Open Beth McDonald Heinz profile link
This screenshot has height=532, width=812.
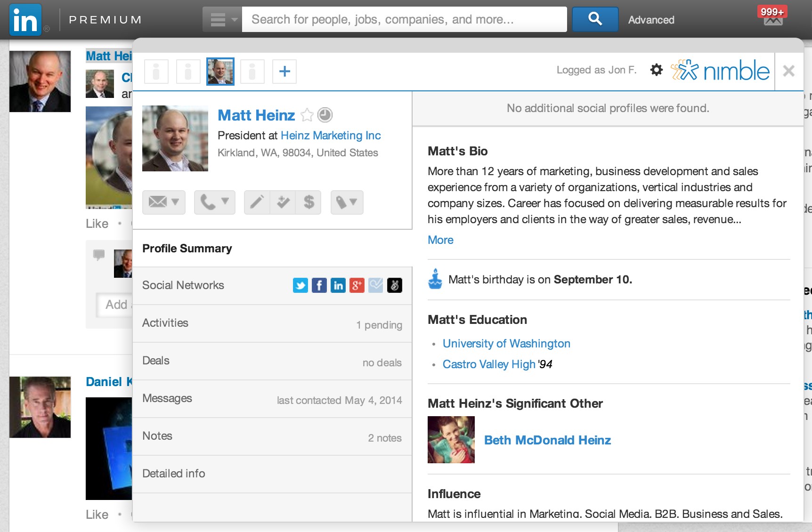[x=547, y=440]
